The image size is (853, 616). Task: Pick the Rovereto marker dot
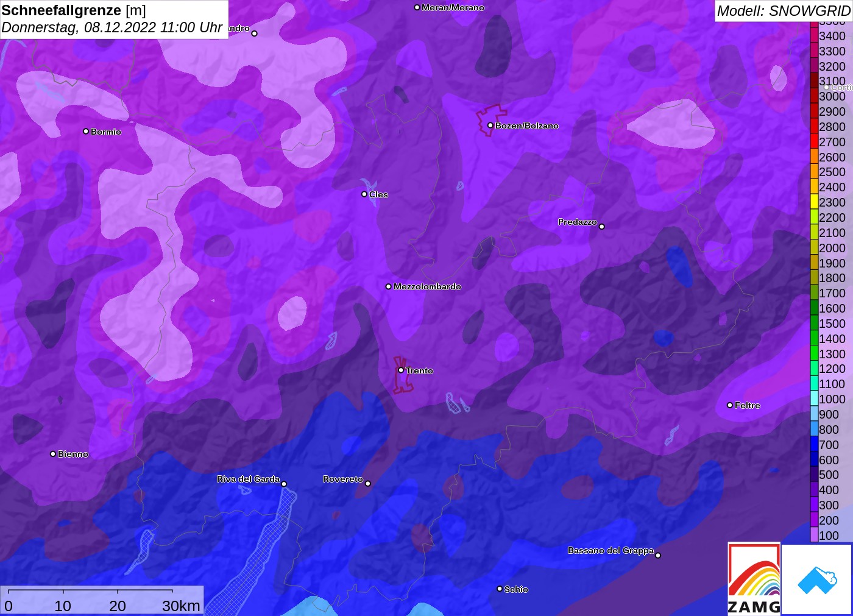point(368,484)
